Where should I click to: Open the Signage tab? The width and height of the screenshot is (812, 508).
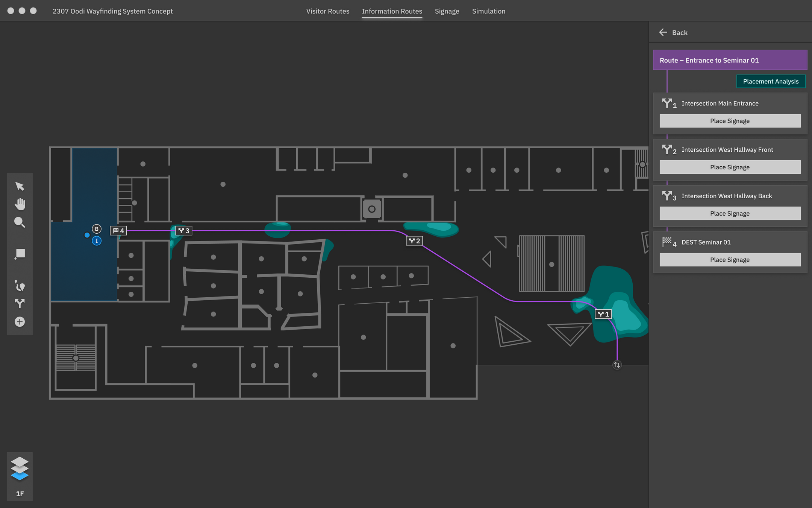[447, 11]
